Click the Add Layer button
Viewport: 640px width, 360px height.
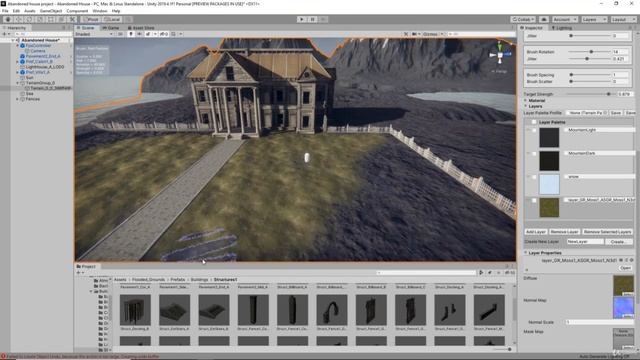[536, 232]
